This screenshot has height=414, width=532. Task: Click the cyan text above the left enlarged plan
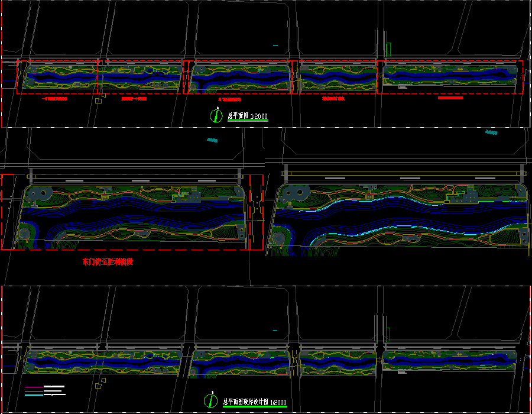pyautogui.click(x=212, y=140)
